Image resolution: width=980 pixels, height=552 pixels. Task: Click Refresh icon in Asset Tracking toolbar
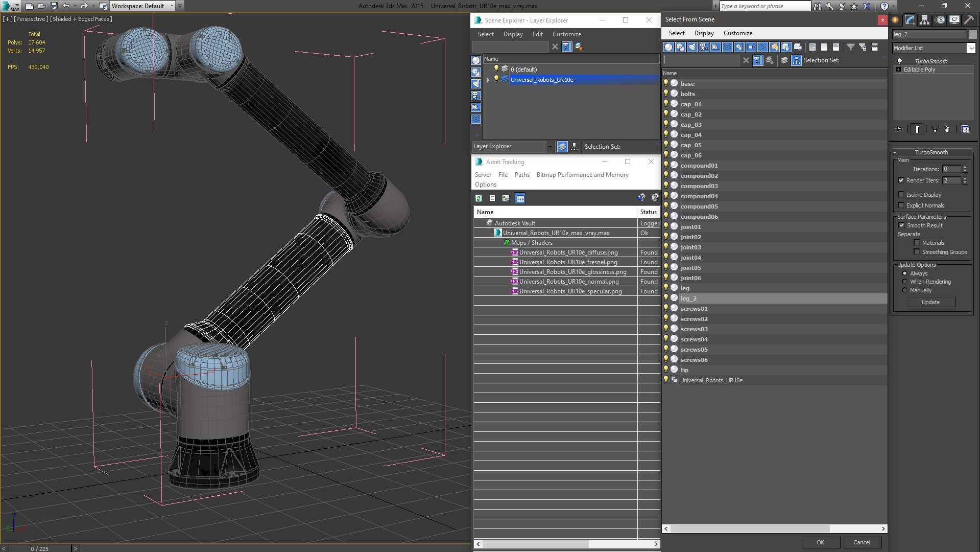pos(479,198)
